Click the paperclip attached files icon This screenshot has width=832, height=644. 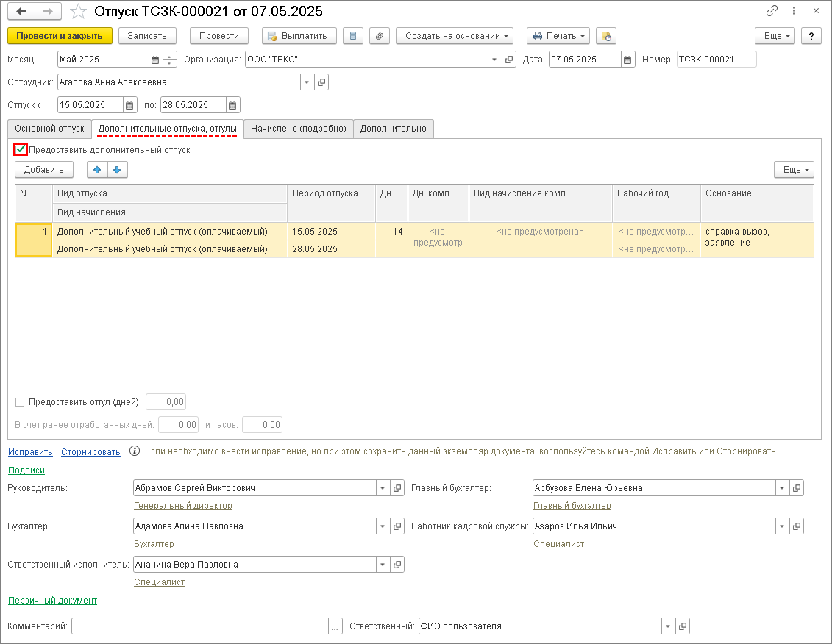[378, 36]
